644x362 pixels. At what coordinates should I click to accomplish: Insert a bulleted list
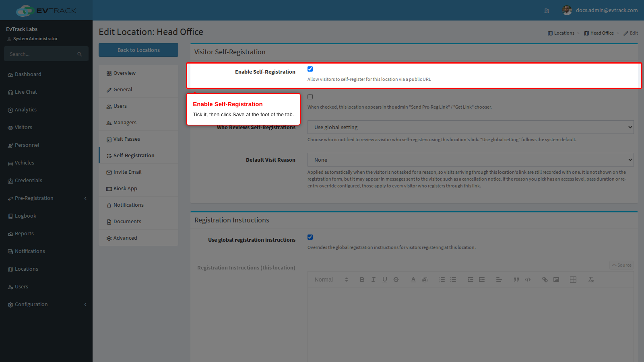coord(453,280)
